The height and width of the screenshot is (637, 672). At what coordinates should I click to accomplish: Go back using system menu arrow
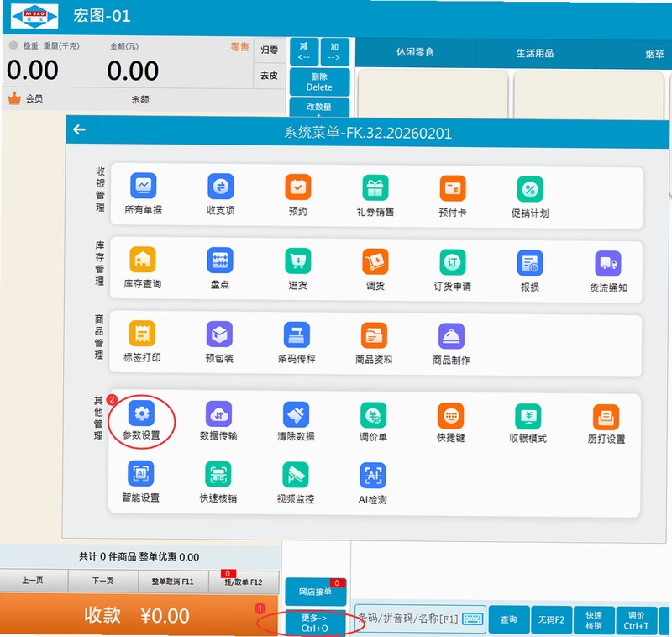(79, 129)
